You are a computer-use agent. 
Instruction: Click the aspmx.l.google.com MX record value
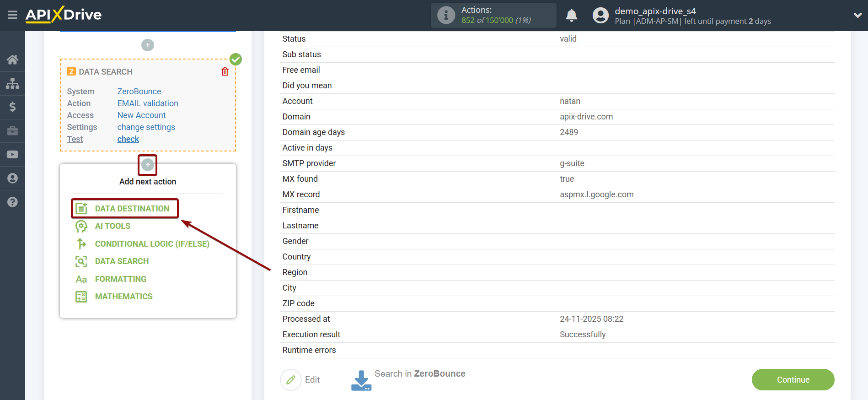(x=597, y=195)
